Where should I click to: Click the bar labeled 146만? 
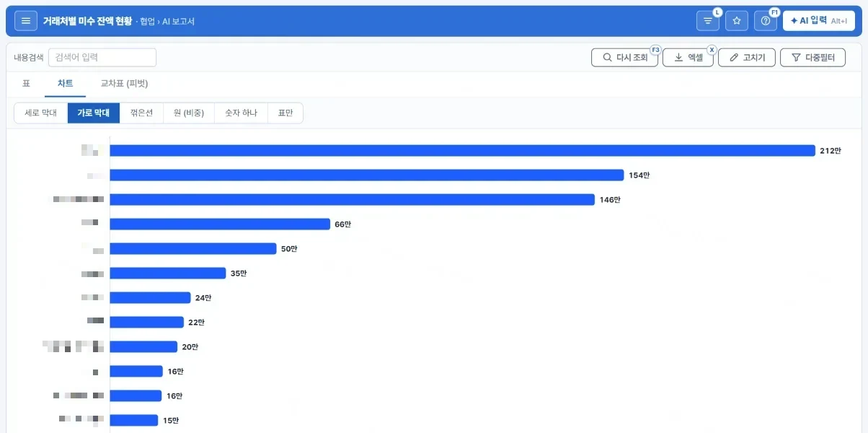tap(352, 200)
